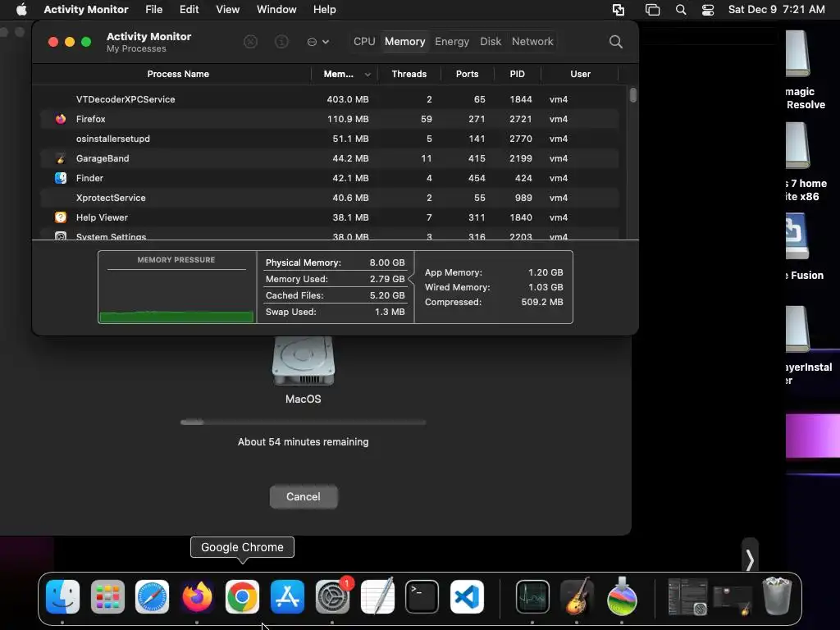Viewport: 840px width, 630px height.
Task: Open the process info inspector icon
Action: 281,42
